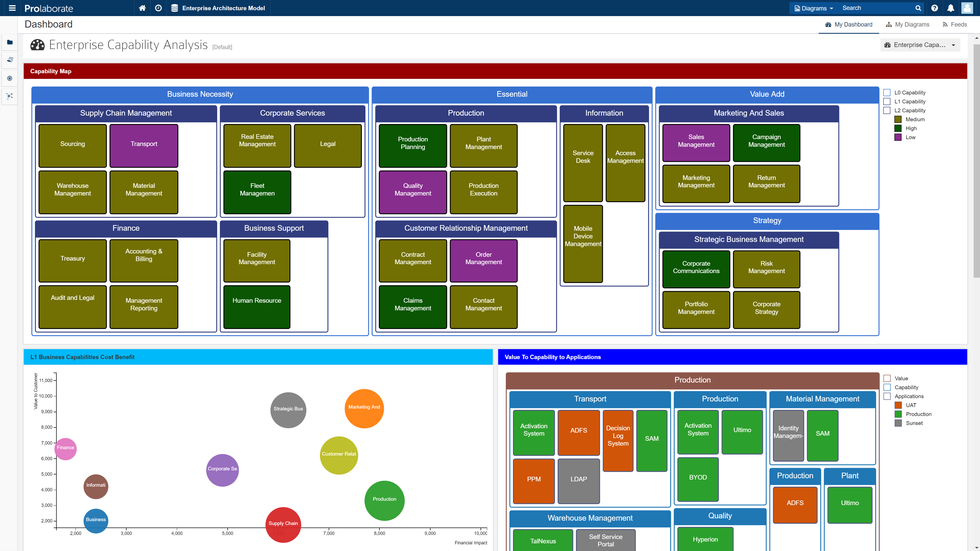Switch to the My Diagrams tab
The image size is (980, 551).
click(x=907, y=24)
